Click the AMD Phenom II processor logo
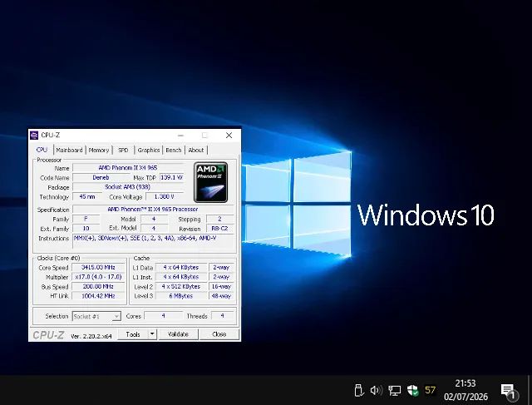 coord(210,182)
